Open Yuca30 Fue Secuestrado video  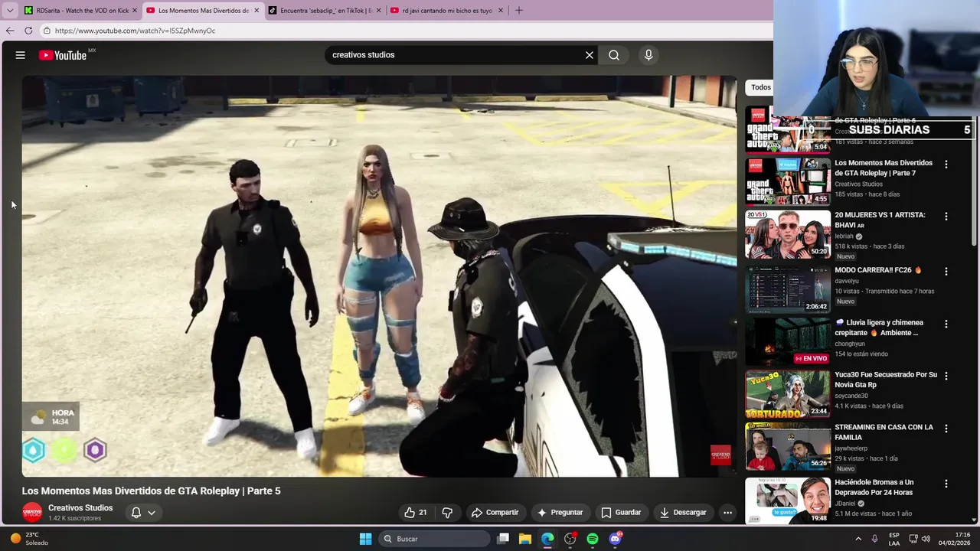point(788,393)
